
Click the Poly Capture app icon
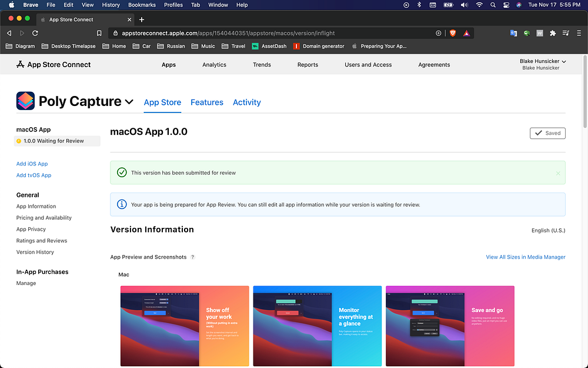tap(25, 101)
